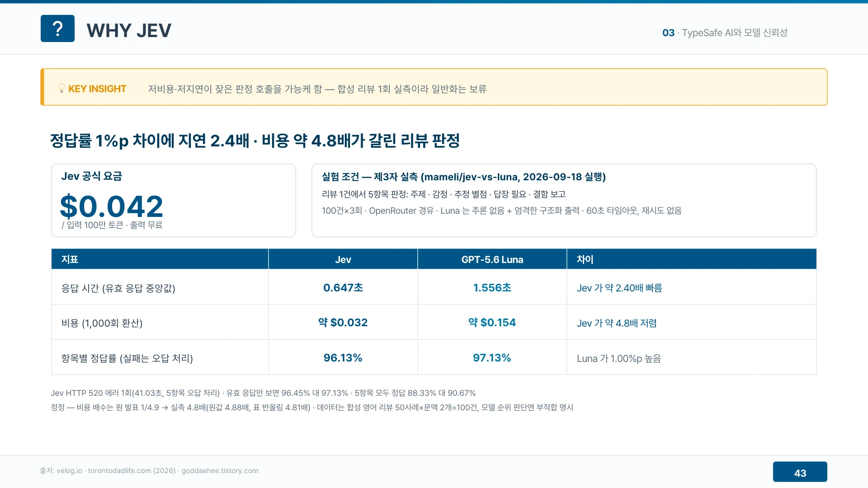Click the 0.647초 cell

click(343, 287)
